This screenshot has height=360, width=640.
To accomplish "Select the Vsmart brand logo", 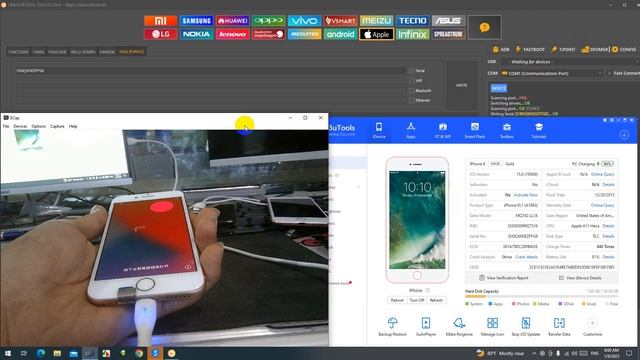I will pyautogui.click(x=340, y=20).
